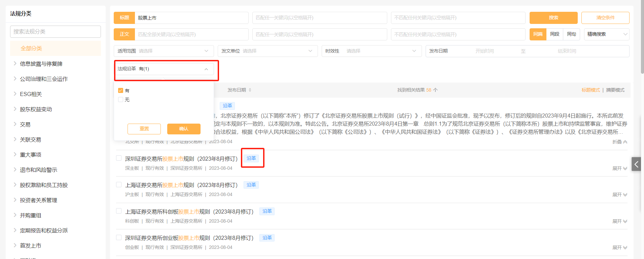Open 投资者关系管理 category
The height and width of the screenshot is (259, 644).
38,200
